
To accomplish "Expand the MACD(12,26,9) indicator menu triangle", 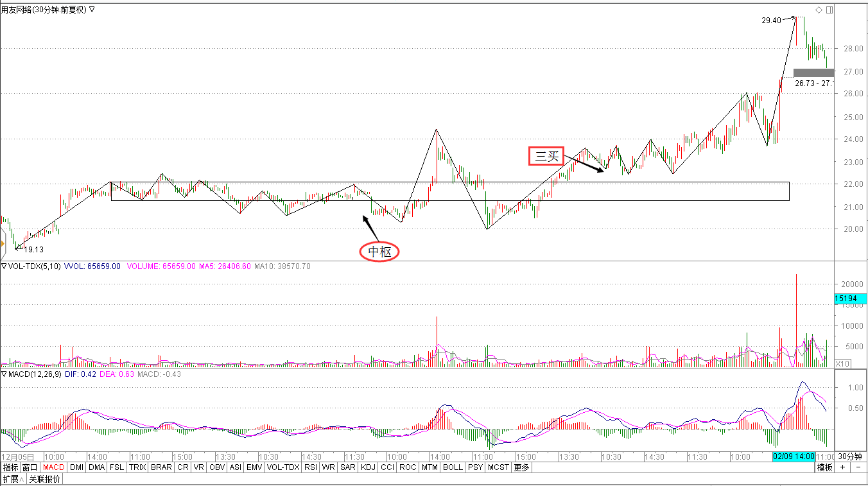I will [4, 374].
